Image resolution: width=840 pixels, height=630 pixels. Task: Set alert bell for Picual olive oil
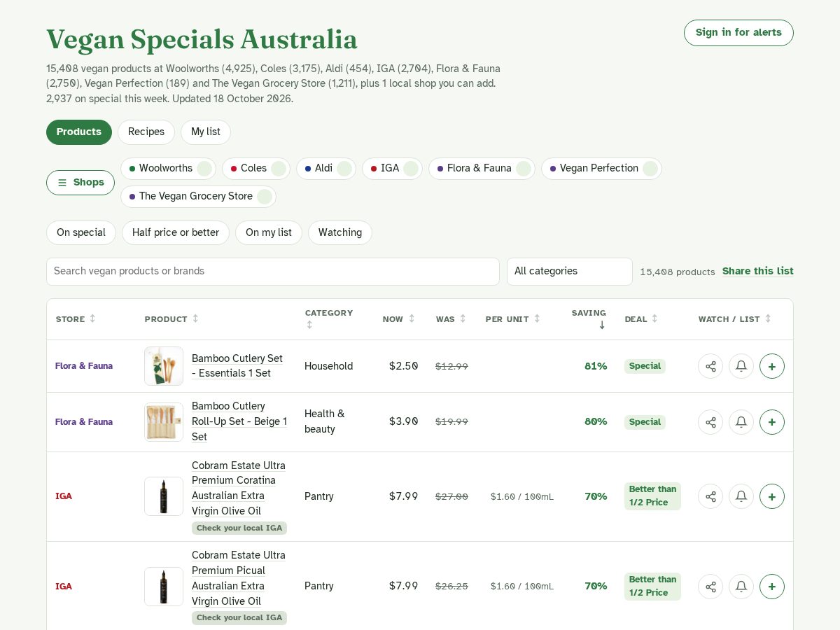(x=741, y=587)
